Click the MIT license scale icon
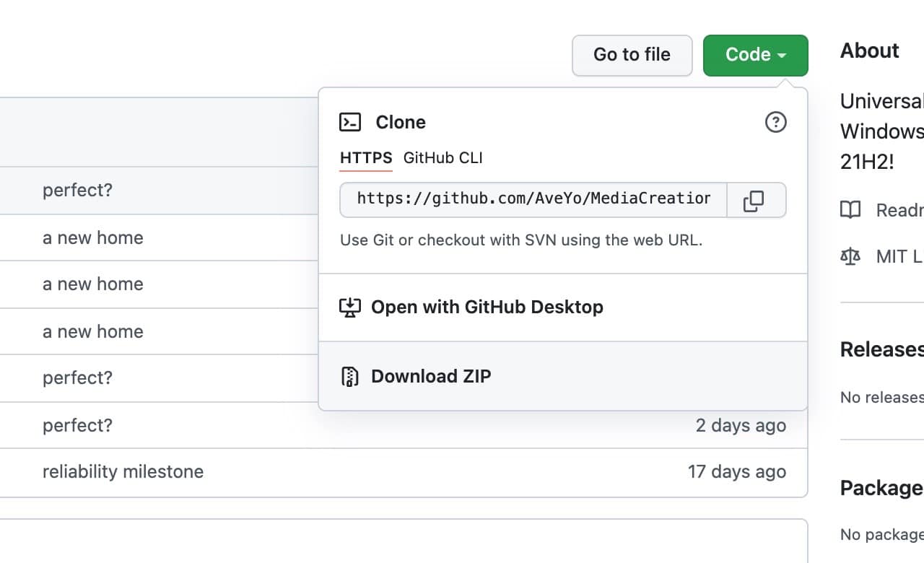This screenshot has width=924, height=563. [850, 256]
